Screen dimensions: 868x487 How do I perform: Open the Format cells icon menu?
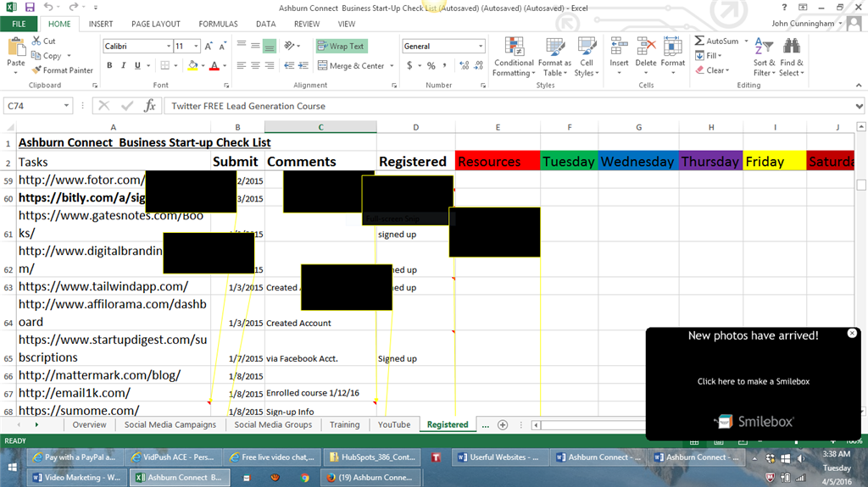[x=672, y=57]
